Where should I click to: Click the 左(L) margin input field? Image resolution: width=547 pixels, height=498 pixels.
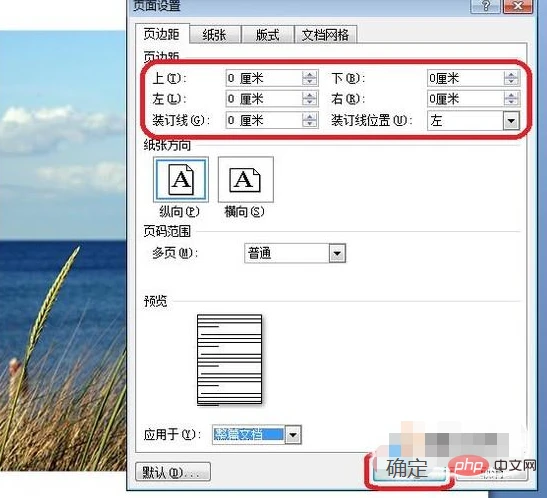264,99
